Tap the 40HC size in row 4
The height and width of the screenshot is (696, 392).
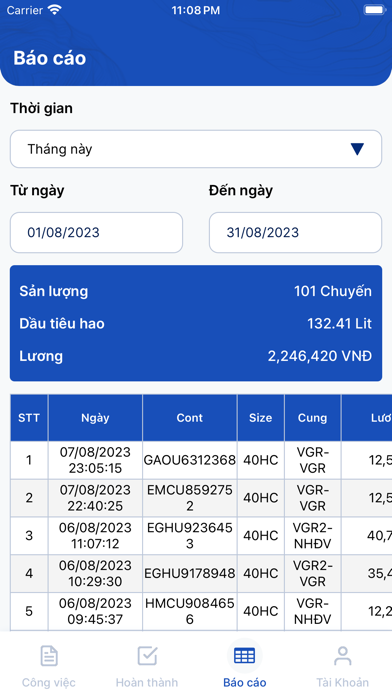pyautogui.click(x=261, y=573)
